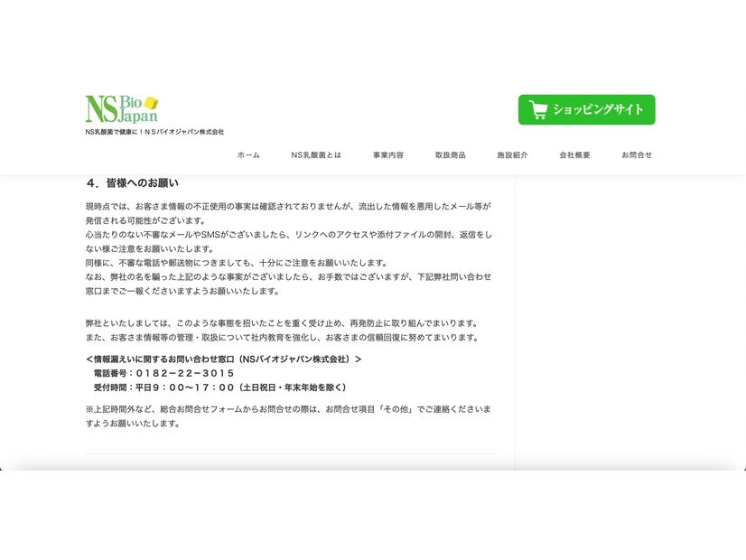The height and width of the screenshot is (560, 746).
Task: Open the 施設紹介 facilities page
Action: pos(511,154)
